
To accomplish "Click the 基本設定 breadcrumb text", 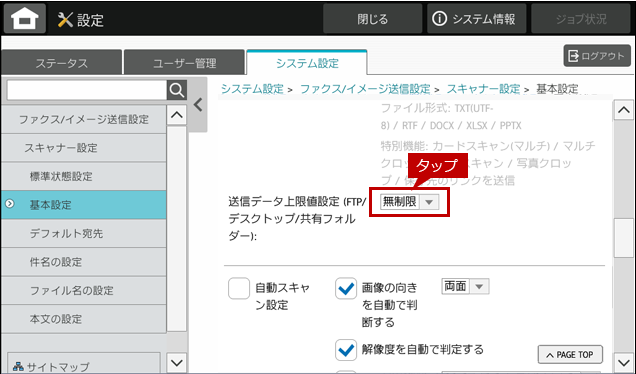I will pos(557,89).
